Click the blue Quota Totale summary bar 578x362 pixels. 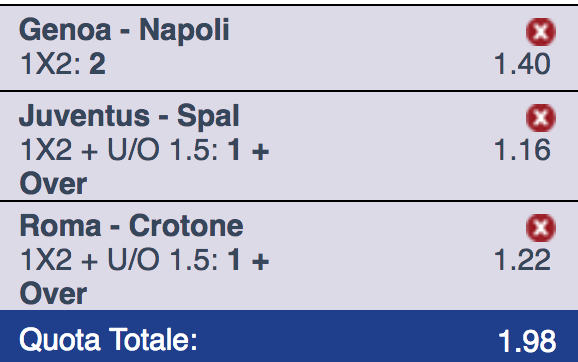[x=289, y=336]
